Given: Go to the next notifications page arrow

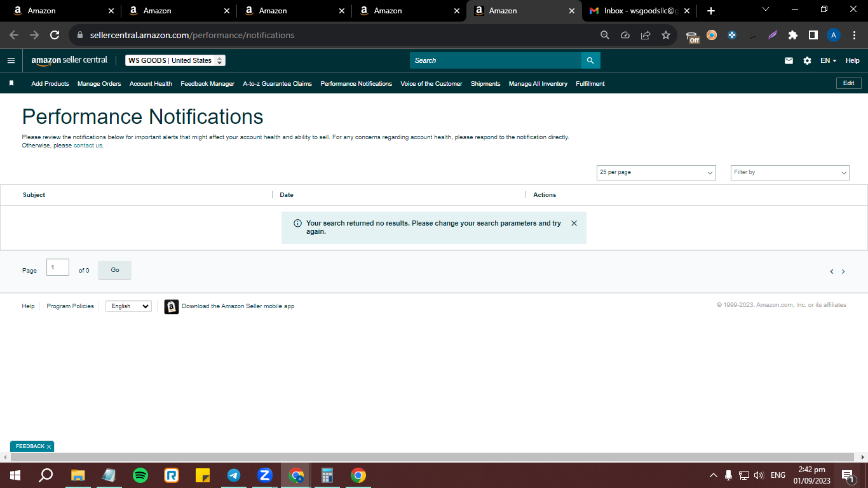Looking at the screenshot, I should click(x=843, y=271).
